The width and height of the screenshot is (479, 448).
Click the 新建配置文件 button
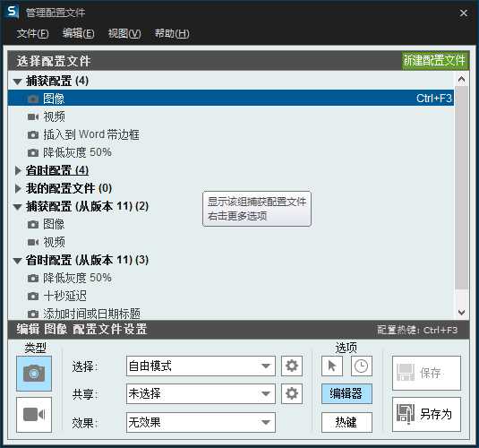435,60
